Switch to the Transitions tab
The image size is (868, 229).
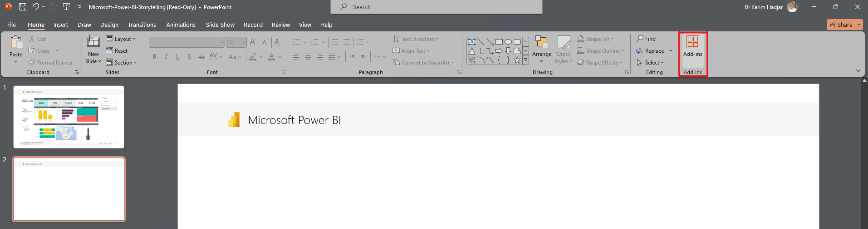[x=142, y=25]
